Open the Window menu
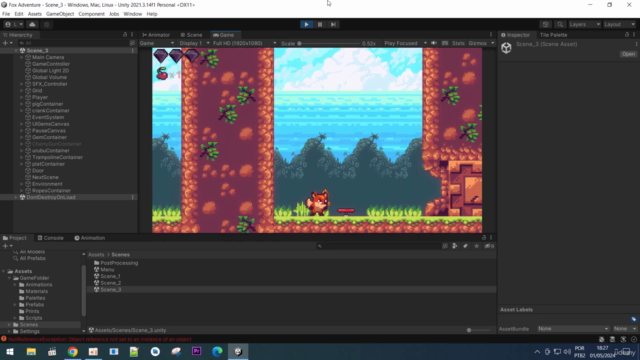The width and height of the screenshot is (640, 360). click(x=133, y=14)
